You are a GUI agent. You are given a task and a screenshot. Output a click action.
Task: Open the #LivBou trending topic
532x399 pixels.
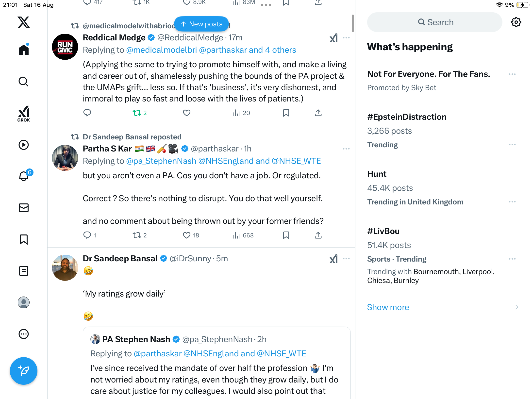point(383,231)
